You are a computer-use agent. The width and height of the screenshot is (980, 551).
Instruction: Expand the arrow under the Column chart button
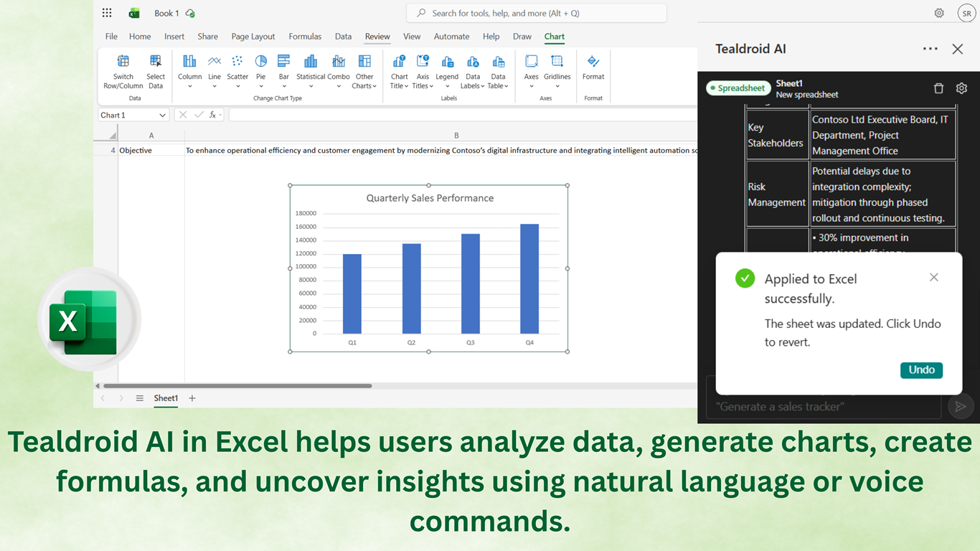190,87
